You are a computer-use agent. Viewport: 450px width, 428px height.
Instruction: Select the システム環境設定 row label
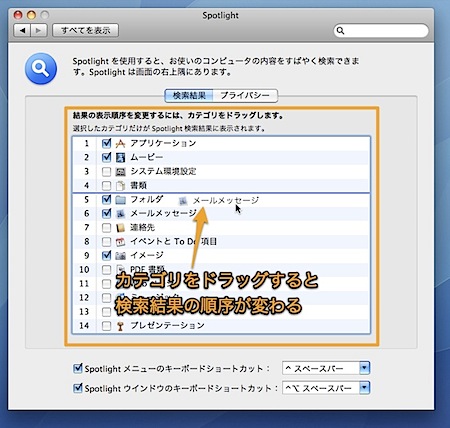click(163, 171)
